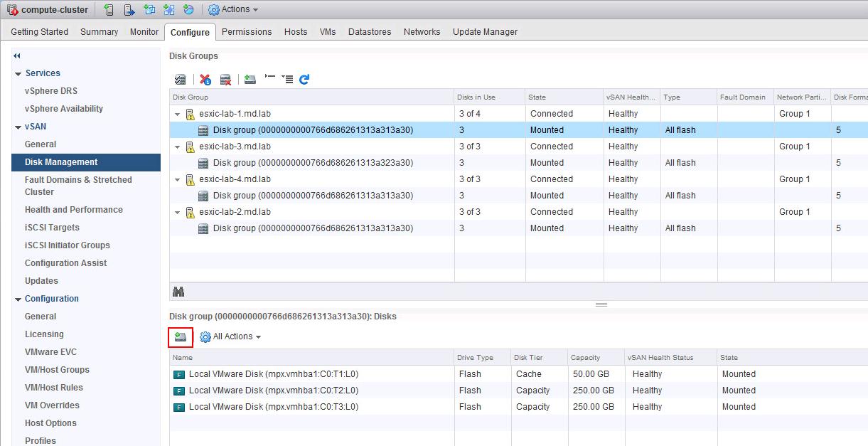This screenshot has height=446, width=868.
Task: Click the esxic-lab-2.md.lab host warning icon
Action: pos(190,212)
